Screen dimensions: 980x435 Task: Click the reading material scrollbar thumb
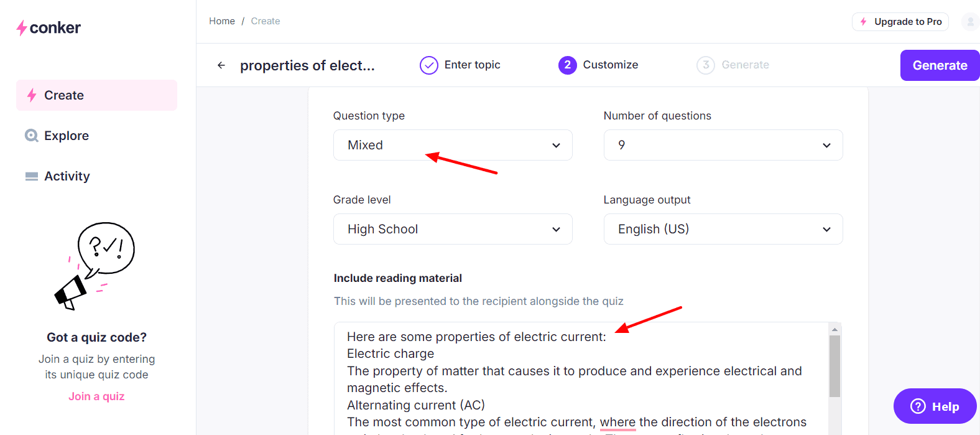834,366
